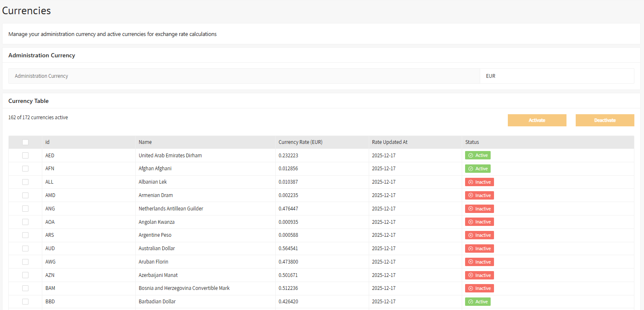Image resolution: width=644 pixels, height=310 pixels.
Task: Sort by the Name column header
Action: tap(145, 142)
